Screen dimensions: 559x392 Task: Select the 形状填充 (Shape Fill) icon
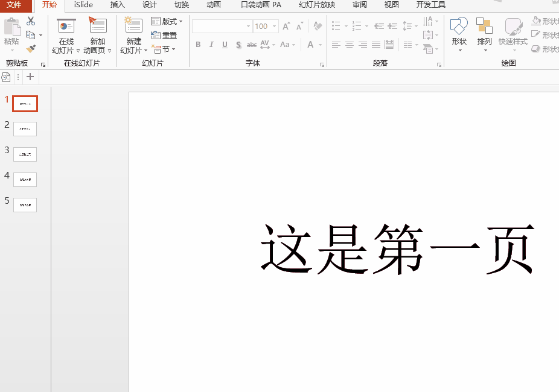coord(536,20)
